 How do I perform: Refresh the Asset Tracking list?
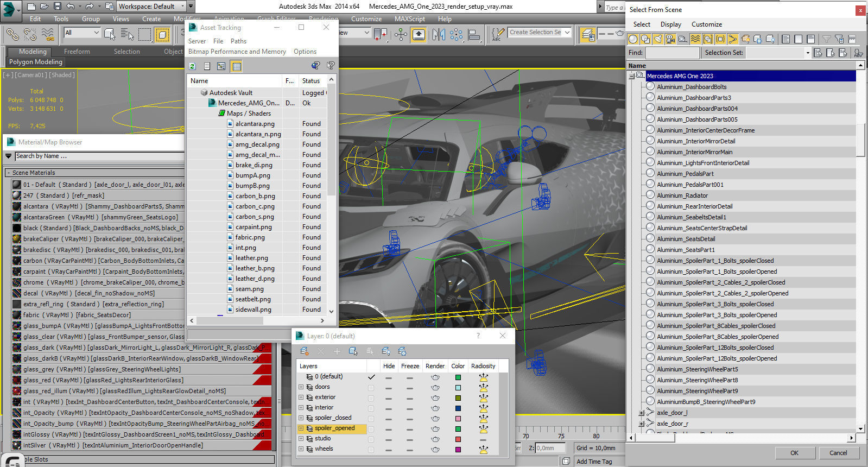[x=192, y=66]
